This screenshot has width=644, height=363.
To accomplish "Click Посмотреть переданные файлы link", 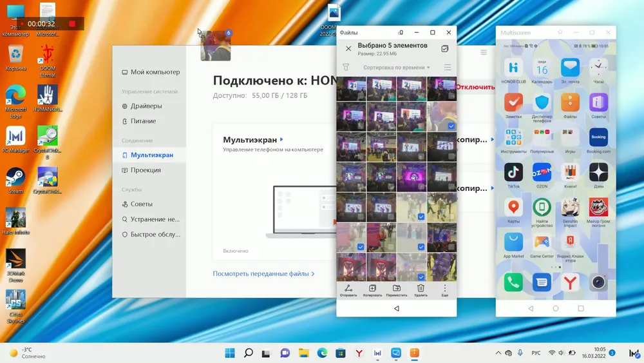I will (263, 274).
